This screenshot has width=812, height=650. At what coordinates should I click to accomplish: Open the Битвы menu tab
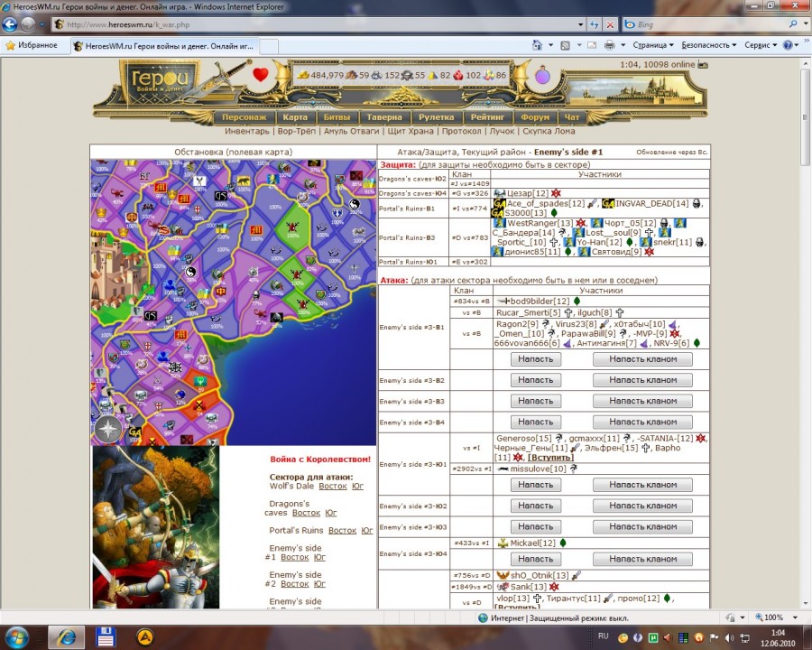coord(337,117)
